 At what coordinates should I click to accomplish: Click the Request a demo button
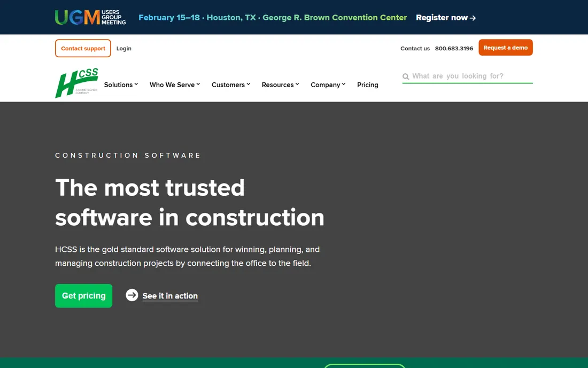tap(506, 48)
